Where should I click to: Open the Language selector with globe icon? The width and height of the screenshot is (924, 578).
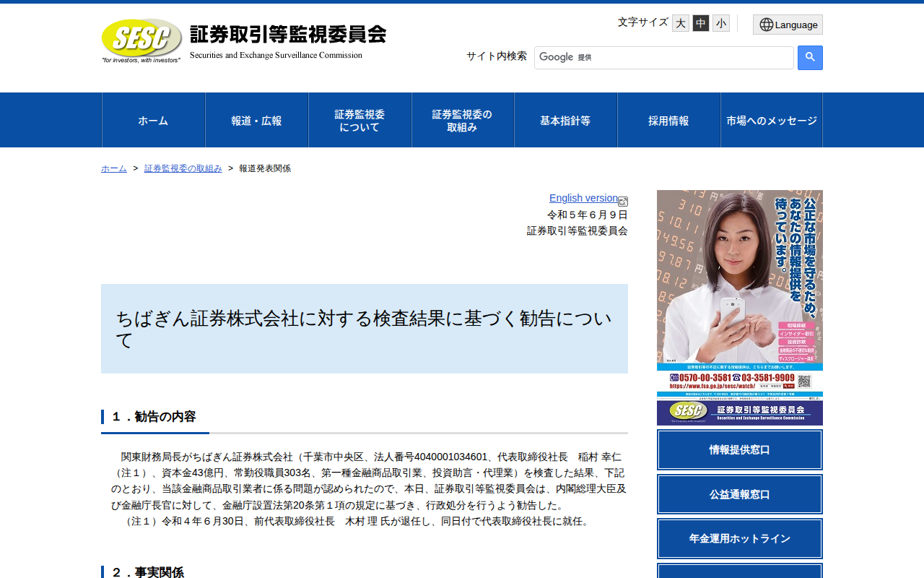788,25
